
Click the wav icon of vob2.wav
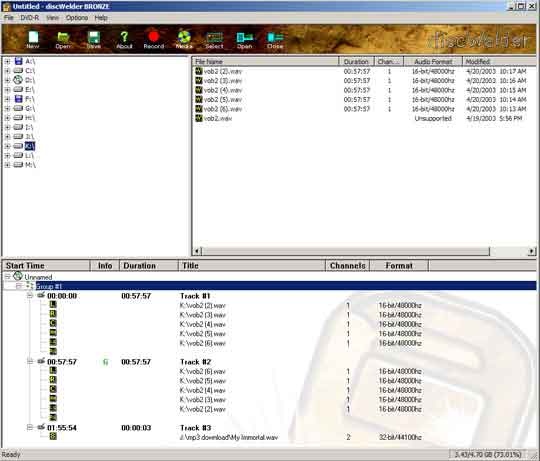[x=199, y=118]
